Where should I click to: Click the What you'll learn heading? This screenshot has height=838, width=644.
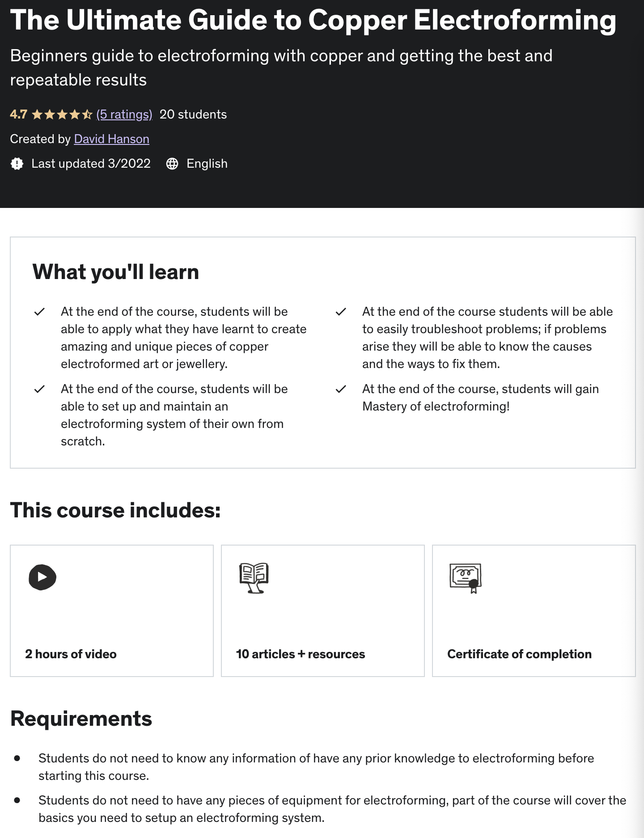(x=116, y=272)
